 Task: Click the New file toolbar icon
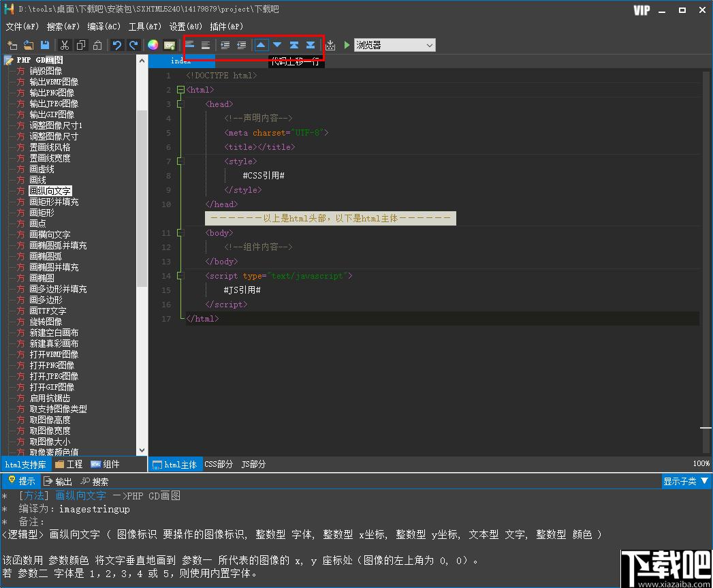(x=12, y=45)
